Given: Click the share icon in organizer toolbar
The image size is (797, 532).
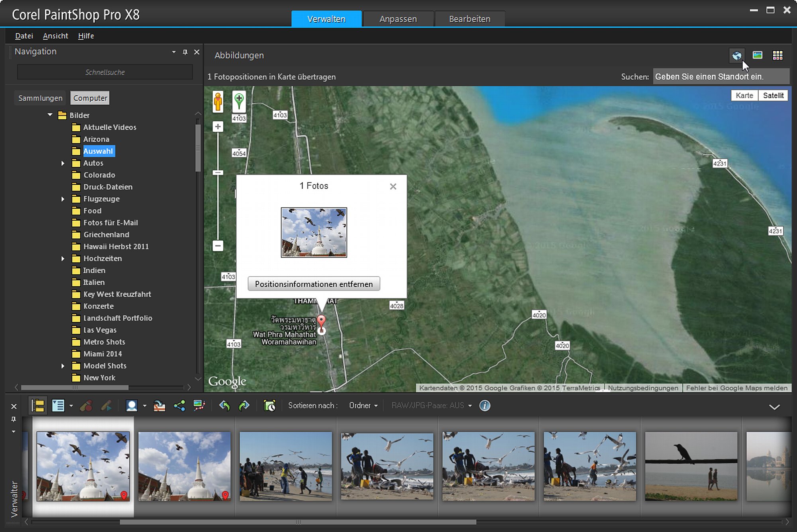Looking at the screenshot, I should [x=179, y=406].
